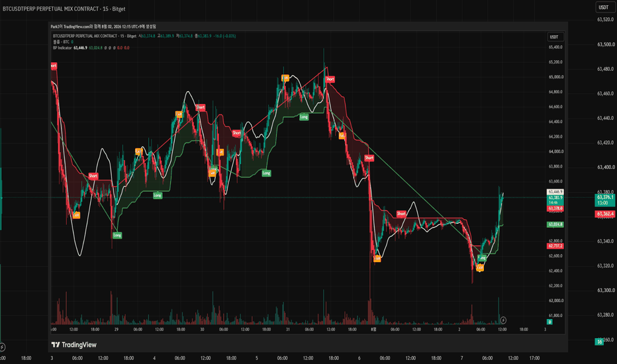The width and height of the screenshot is (617, 364).
Task: Click the outer BTCUSDTPERP PERPETUAL MIX CONTRACT title
Action: point(64,9)
